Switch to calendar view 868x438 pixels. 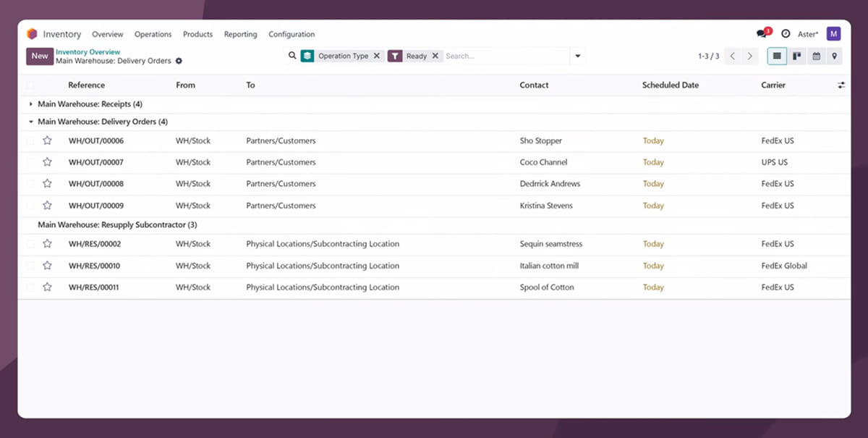point(816,56)
